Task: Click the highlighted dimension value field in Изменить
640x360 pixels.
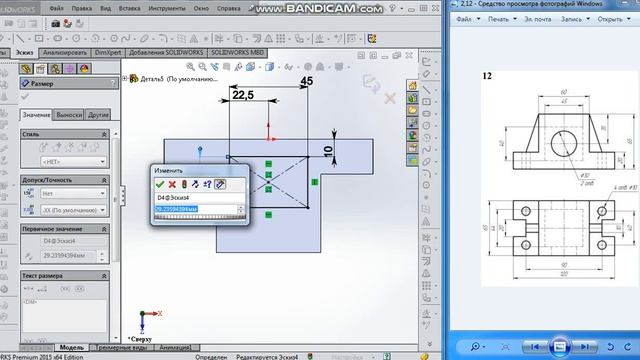Action: 195,209
